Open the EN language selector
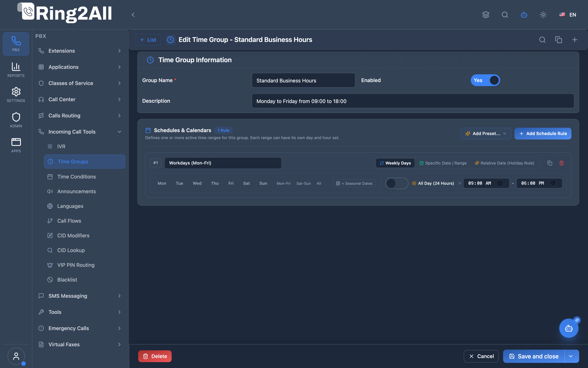Viewport: 588px width, 368px height. pos(568,15)
